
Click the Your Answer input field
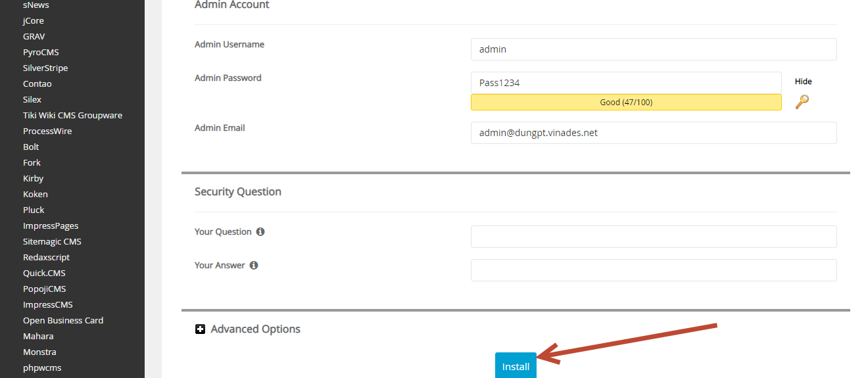coord(654,270)
